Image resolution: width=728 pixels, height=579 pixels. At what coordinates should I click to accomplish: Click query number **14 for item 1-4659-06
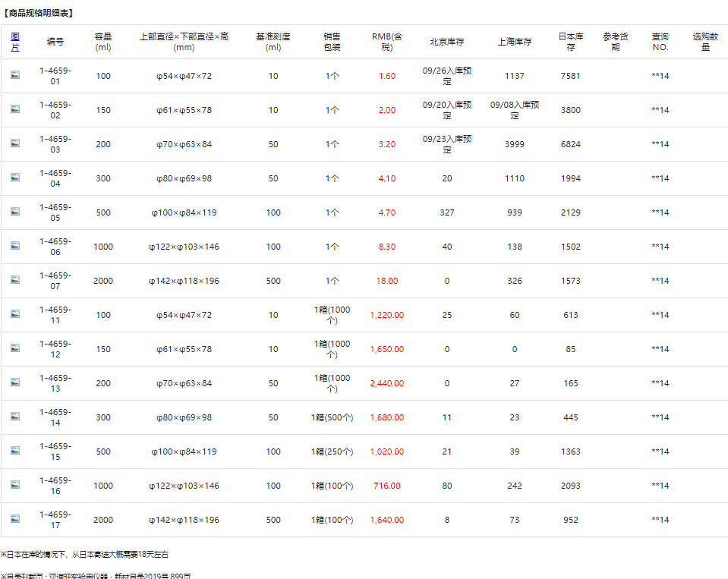click(x=660, y=247)
